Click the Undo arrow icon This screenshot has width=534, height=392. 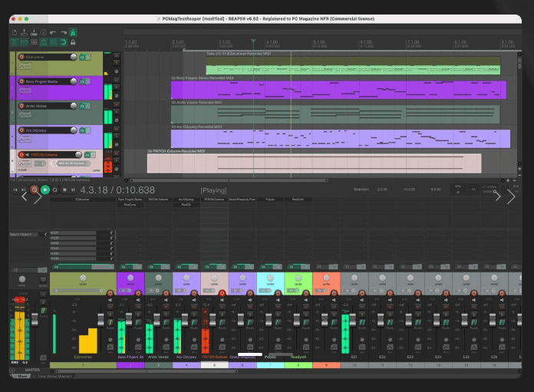pyautogui.click(x=53, y=32)
